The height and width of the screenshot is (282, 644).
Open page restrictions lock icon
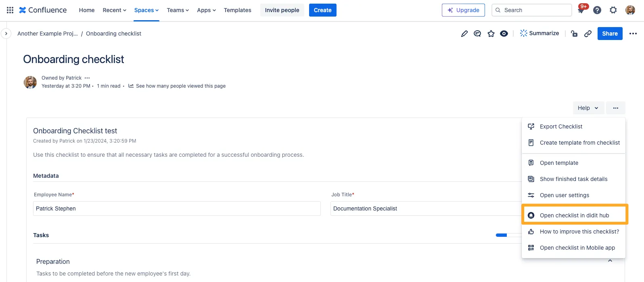click(574, 34)
